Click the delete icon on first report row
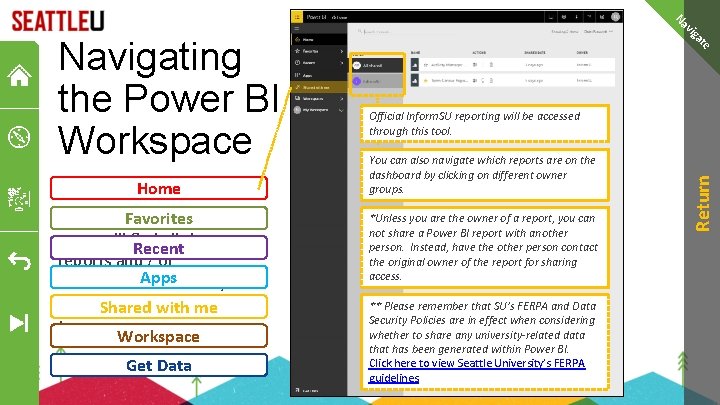Screen dimensions: 720x405 pyautogui.click(x=491, y=65)
